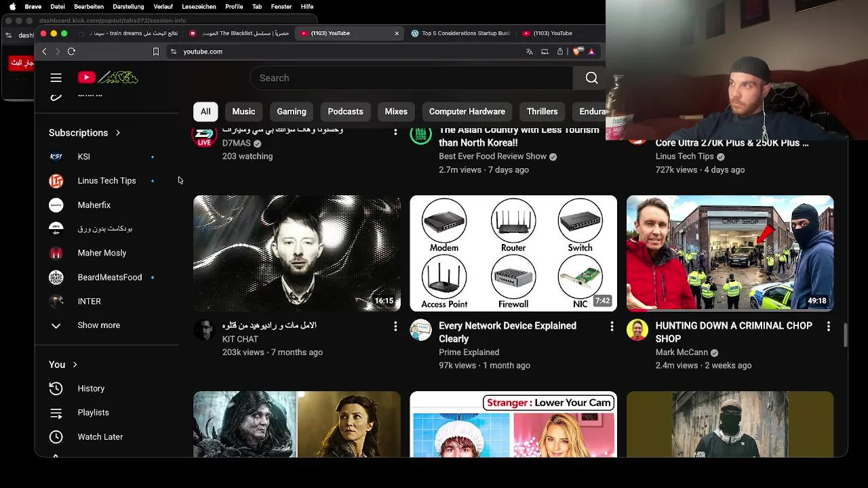Image resolution: width=868 pixels, height=488 pixels.
Task: Select the Thrillers filter chip
Action: pyautogui.click(x=542, y=112)
